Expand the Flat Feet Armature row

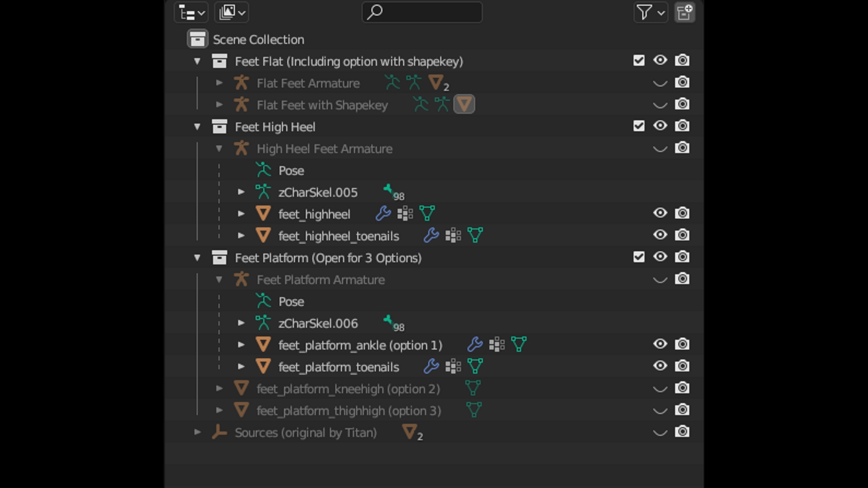tap(219, 83)
